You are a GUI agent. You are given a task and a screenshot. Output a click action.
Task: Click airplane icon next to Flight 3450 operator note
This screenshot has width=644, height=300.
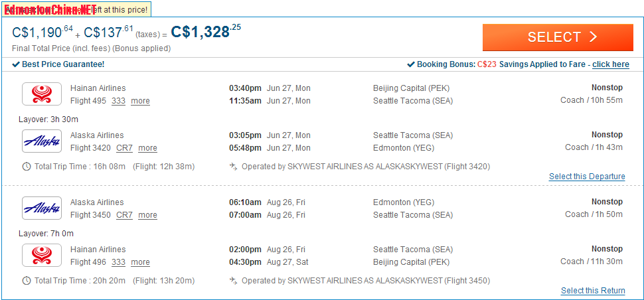tap(233, 281)
